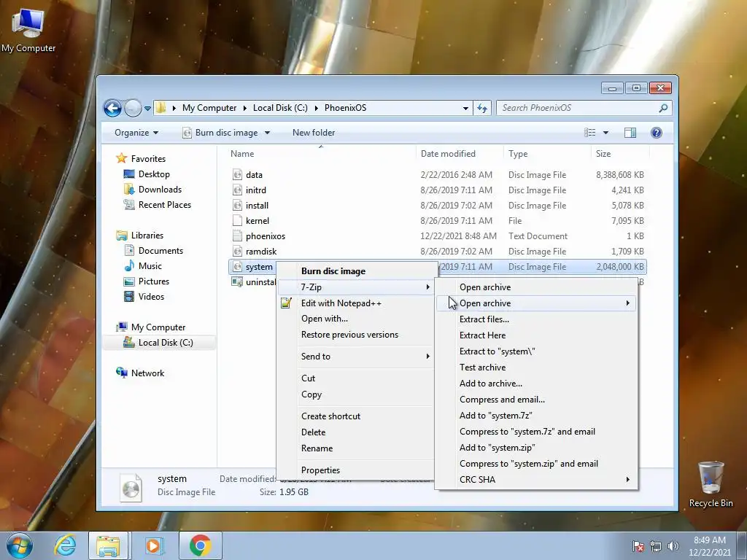Expand the Burn disc image toolbar dropdown arrow
This screenshot has height=560, width=747.
click(267, 133)
